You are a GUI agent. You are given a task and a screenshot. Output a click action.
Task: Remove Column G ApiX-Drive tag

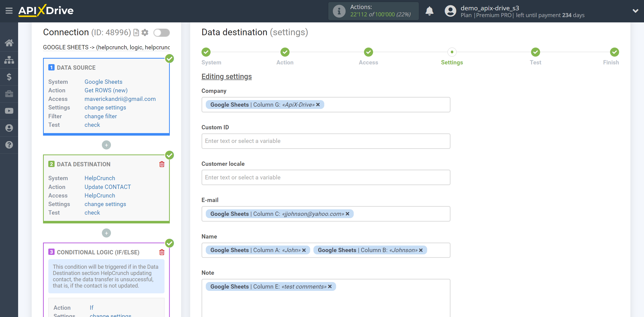tap(318, 105)
